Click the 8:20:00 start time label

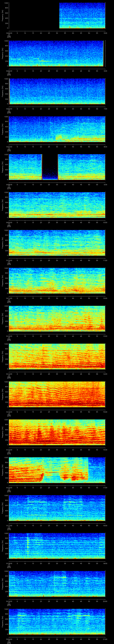[9, 639]
